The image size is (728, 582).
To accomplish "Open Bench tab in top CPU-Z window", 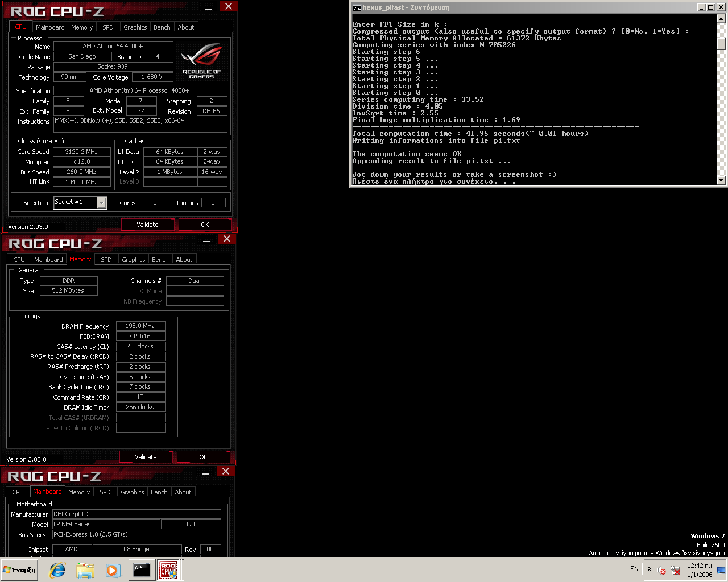I will coord(162,27).
